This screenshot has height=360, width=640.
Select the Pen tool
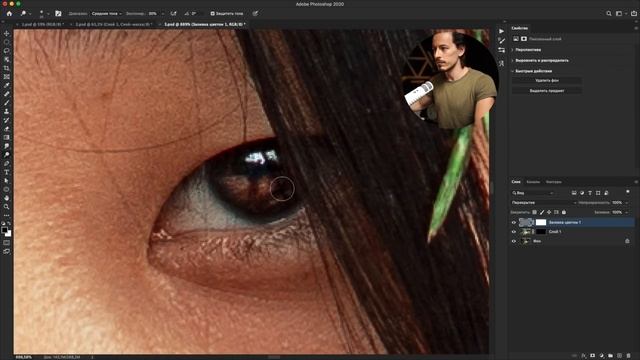pos(7,163)
